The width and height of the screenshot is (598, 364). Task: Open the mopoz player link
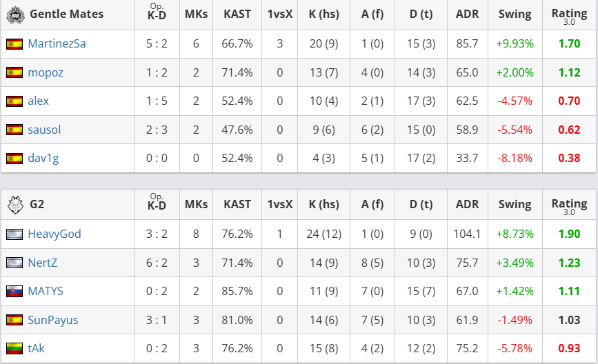[46, 72]
